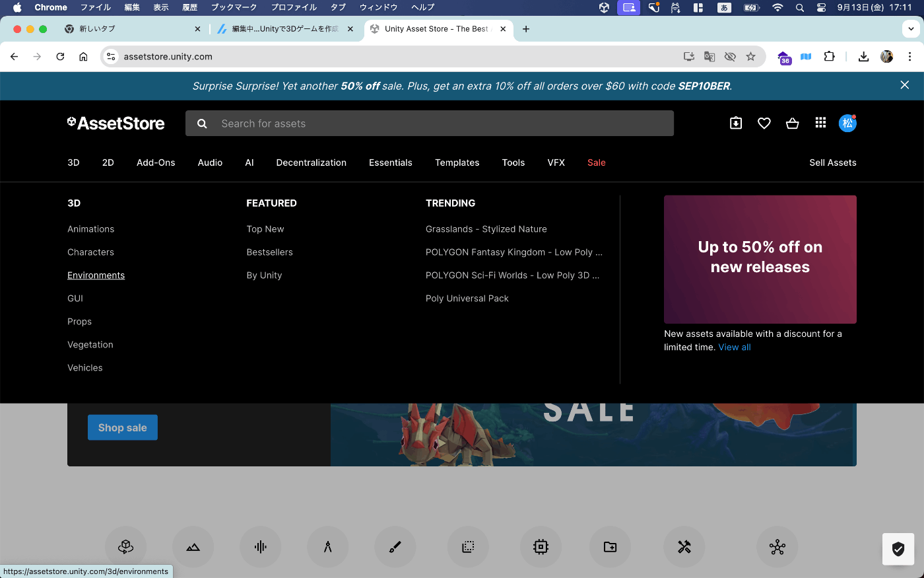Open the mountain landscape category icon
The image size is (924, 578).
coord(193,547)
